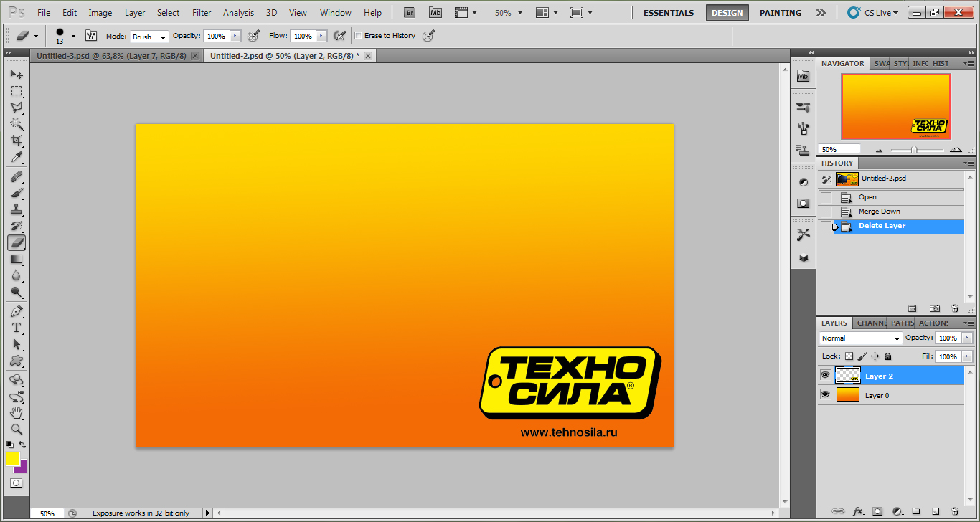This screenshot has width=980, height=522.
Task: Open the Arrange Documents dropdown
Action: tap(548, 13)
